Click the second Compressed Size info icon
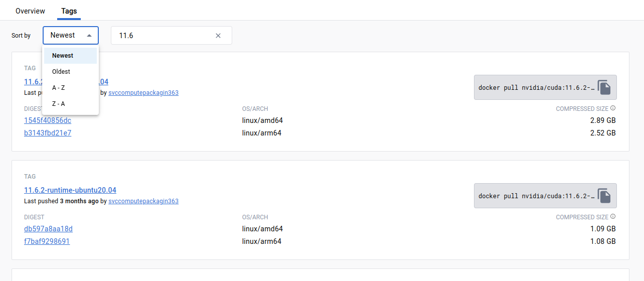Image resolution: width=644 pixels, height=281 pixels. (x=613, y=217)
